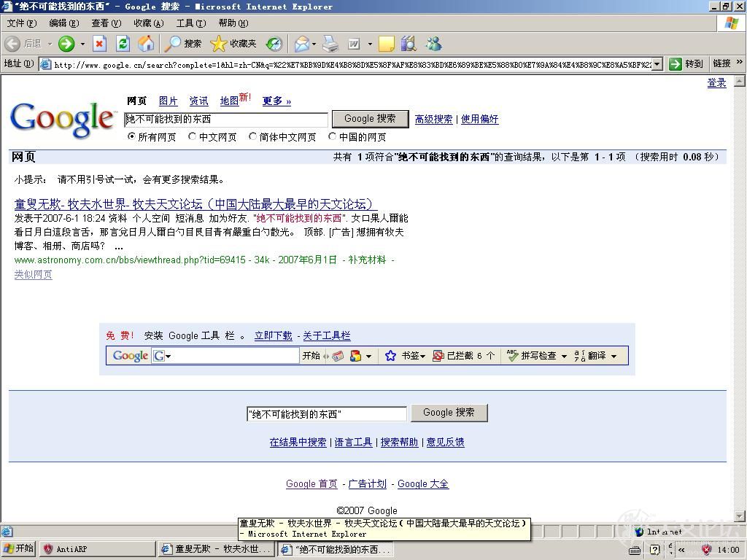Expand the Edit with Word dropdown arrow

(x=370, y=44)
